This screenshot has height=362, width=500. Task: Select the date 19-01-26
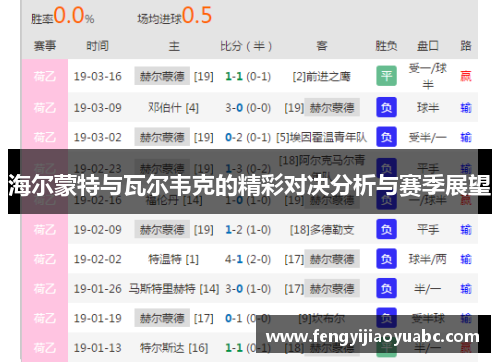[98, 288]
